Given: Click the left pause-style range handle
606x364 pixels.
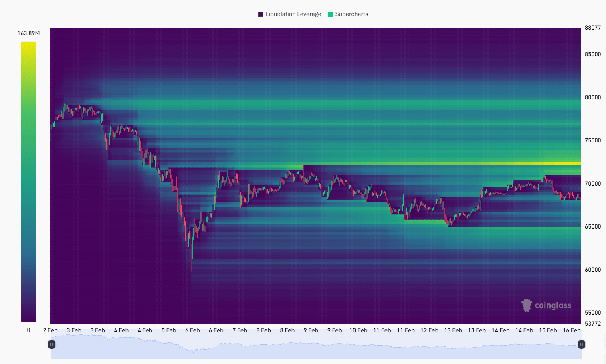Looking at the screenshot, I should click(52, 344).
